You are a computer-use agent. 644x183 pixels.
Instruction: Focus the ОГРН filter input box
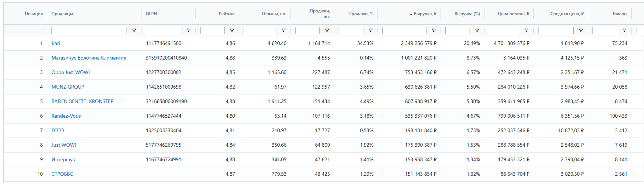[163, 30]
